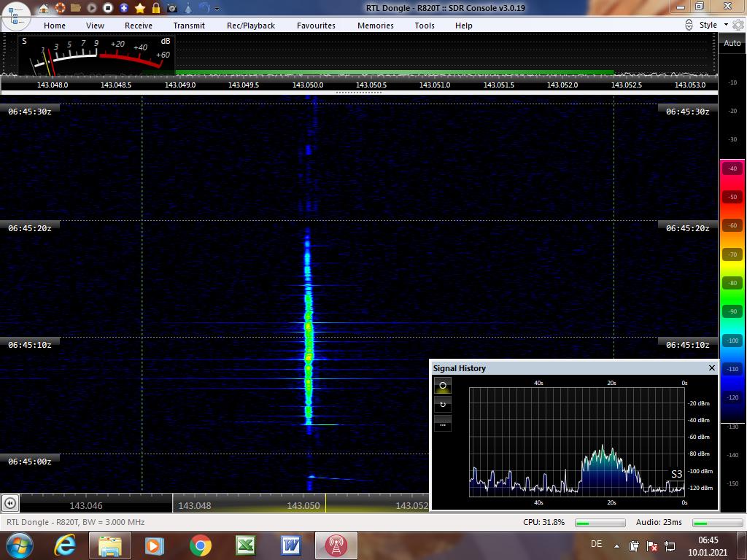
Task: Click the Windows Start button
Action: pyautogui.click(x=19, y=545)
